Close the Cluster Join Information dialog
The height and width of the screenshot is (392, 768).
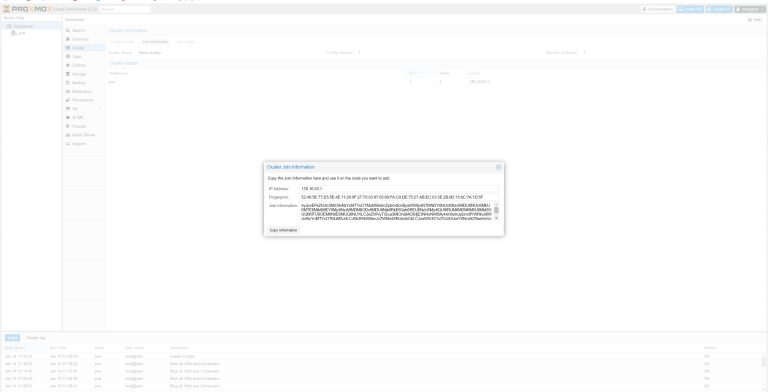[499, 167]
